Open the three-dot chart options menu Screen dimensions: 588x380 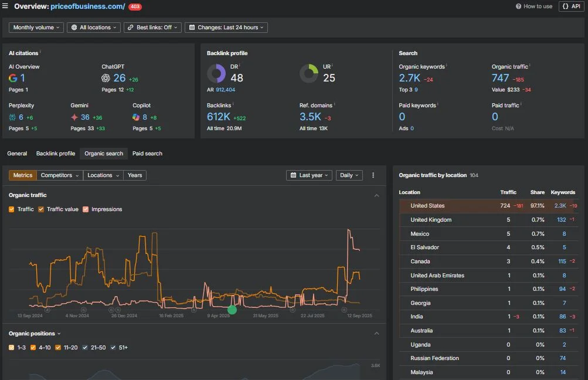click(x=373, y=175)
